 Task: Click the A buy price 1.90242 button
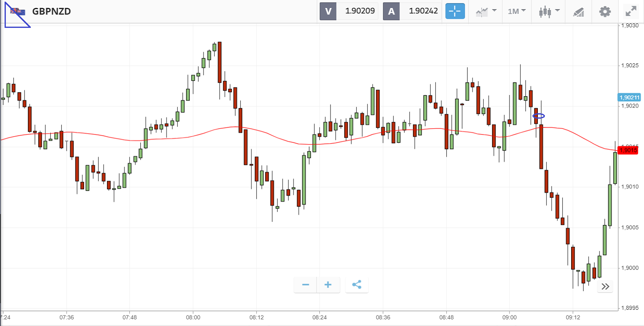pos(412,11)
